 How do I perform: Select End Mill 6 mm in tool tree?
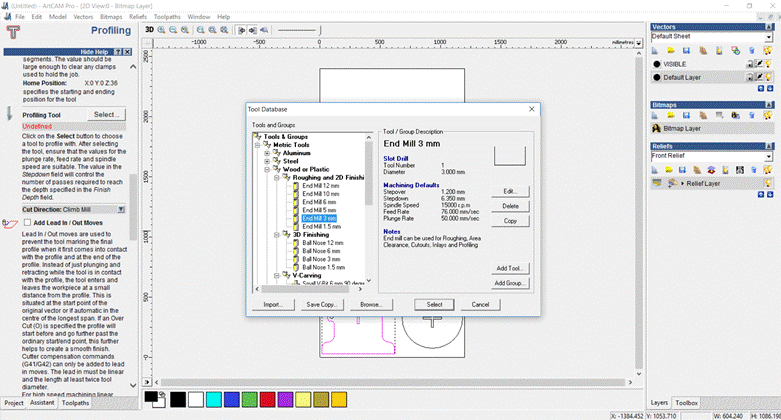pyautogui.click(x=319, y=202)
